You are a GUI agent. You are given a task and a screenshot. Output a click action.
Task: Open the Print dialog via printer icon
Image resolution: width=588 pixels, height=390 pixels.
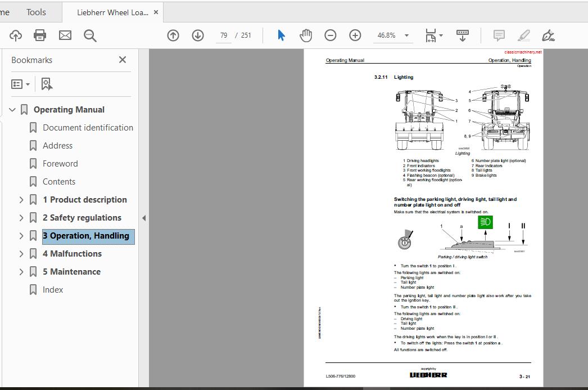[x=39, y=35]
